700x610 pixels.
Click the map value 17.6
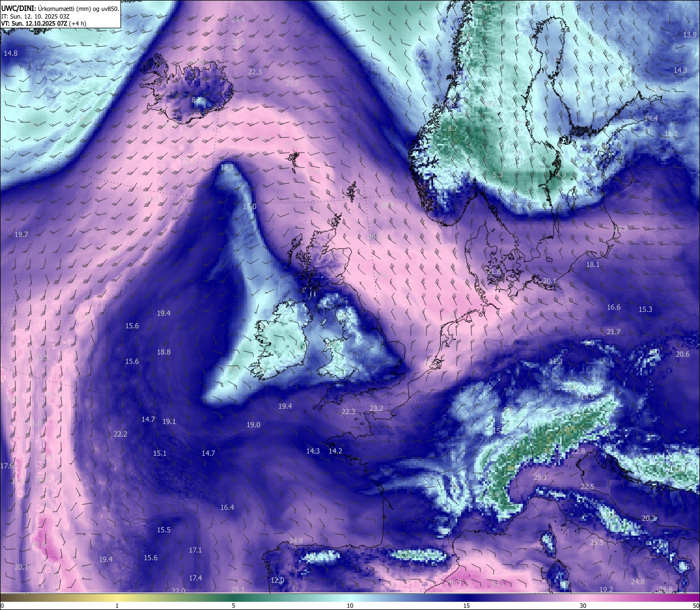point(7,466)
